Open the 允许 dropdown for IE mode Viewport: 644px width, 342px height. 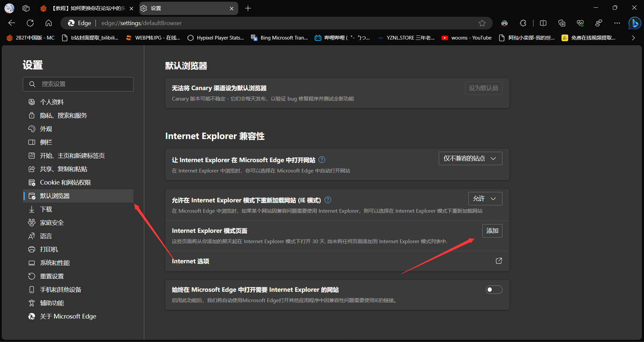(485, 199)
